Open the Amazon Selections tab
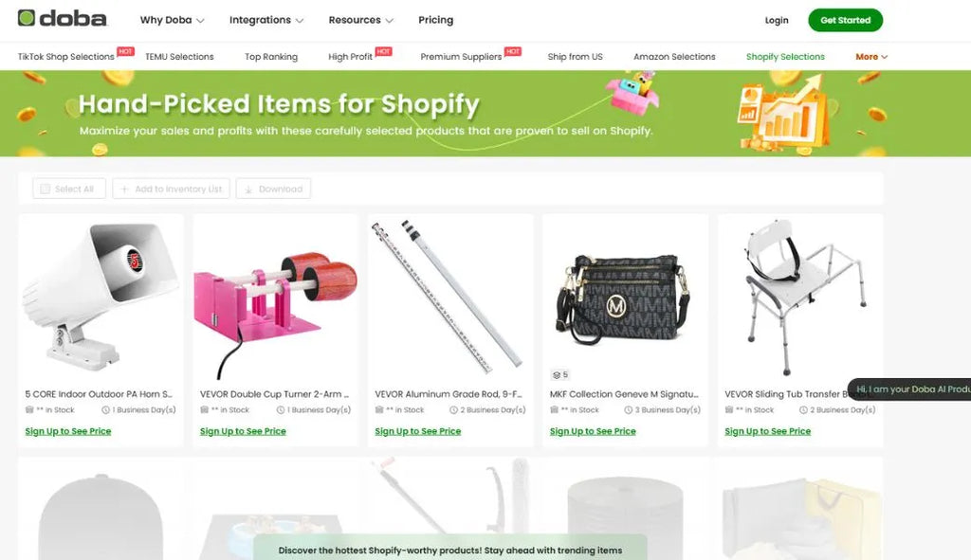The image size is (971, 560). 674,56
